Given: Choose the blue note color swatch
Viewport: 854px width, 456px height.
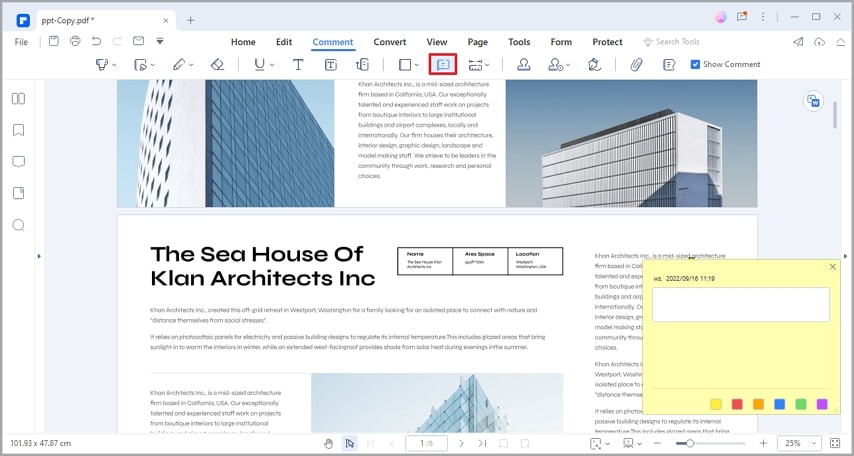Looking at the screenshot, I should point(779,404).
